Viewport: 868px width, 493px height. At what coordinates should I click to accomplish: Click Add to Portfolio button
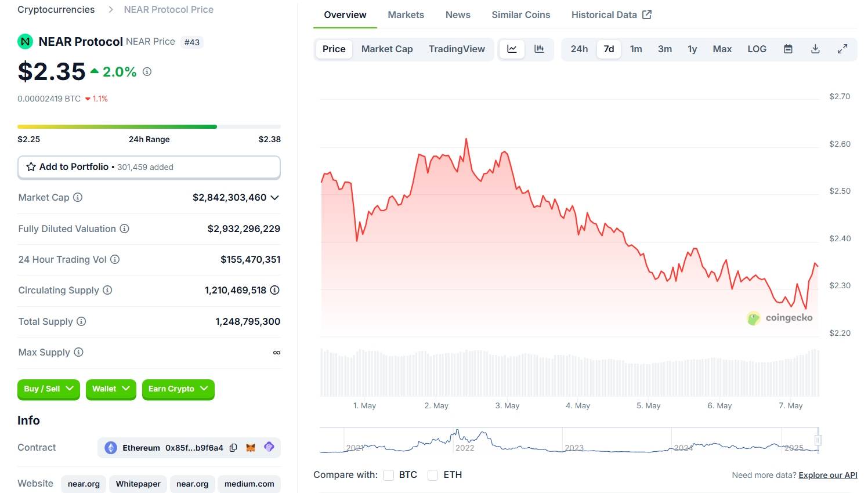pyautogui.click(x=149, y=167)
